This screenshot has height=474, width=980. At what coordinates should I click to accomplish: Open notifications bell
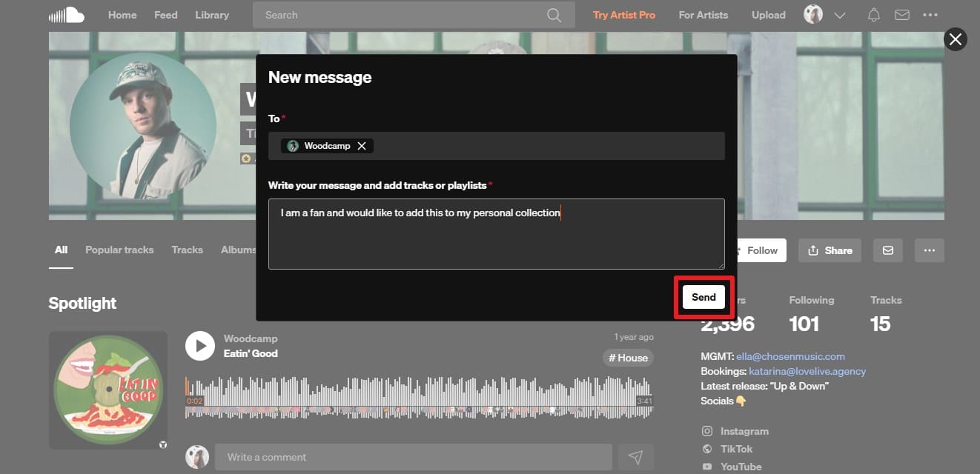click(874, 15)
